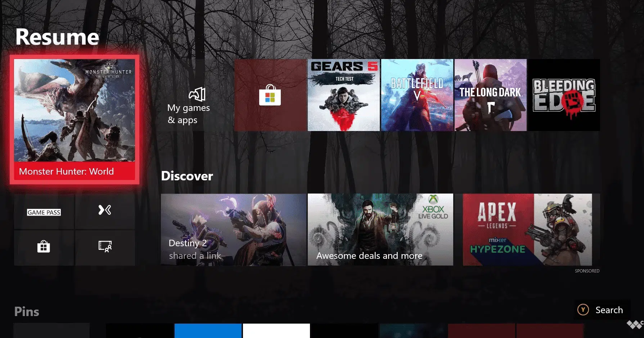Viewport: 644px width, 338px height.
Task: Select the blue pinned tile in Pins
Action: tap(208, 331)
